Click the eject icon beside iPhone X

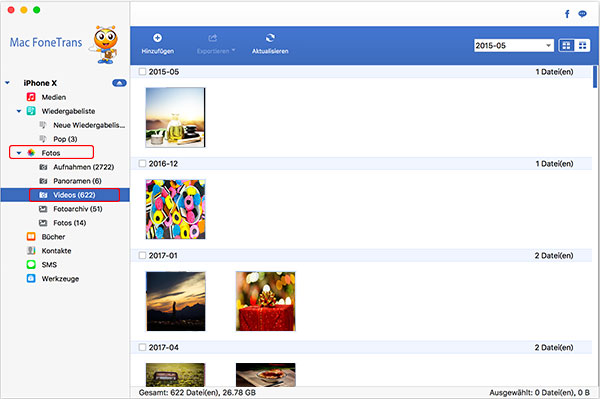click(119, 83)
